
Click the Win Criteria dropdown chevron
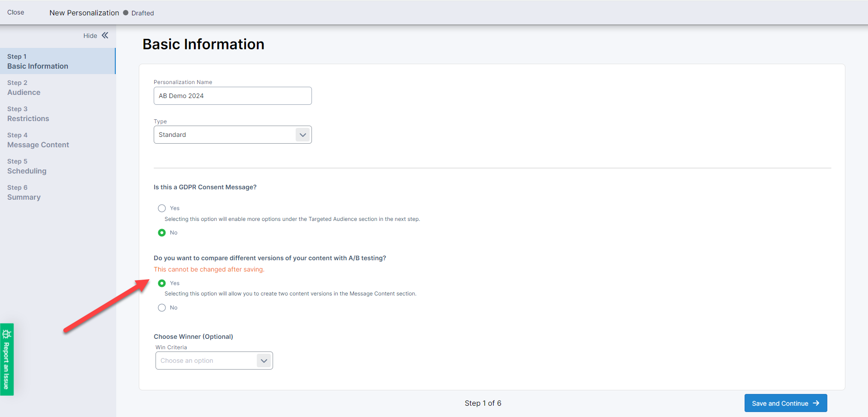click(x=264, y=361)
